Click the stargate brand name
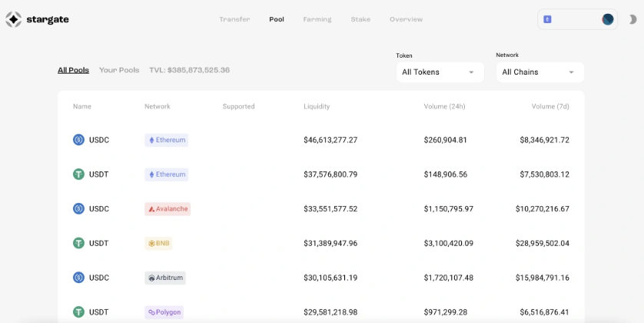 tap(48, 19)
